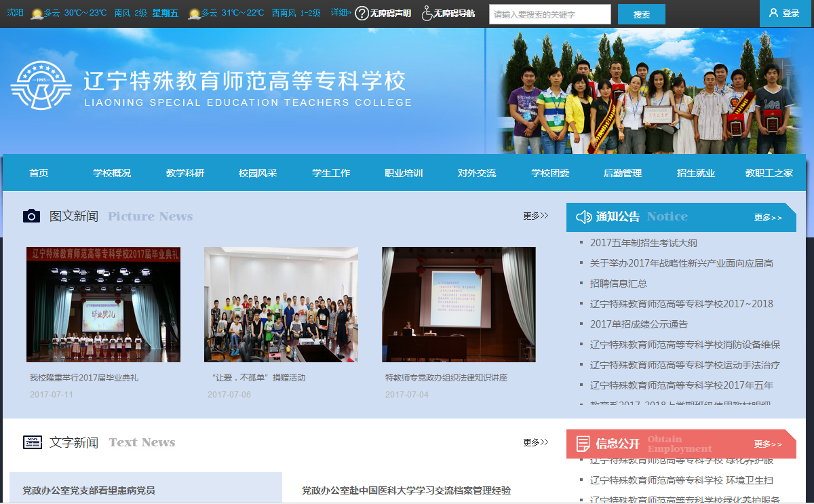The height and width of the screenshot is (504, 814).
Task: Click the speaker icon in Notice header
Action: (583, 217)
